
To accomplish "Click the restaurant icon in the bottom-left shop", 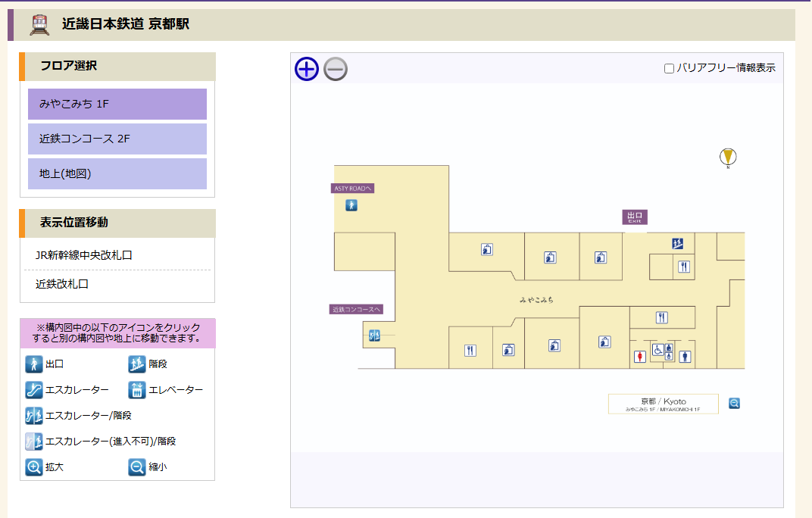I will click(x=470, y=351).
